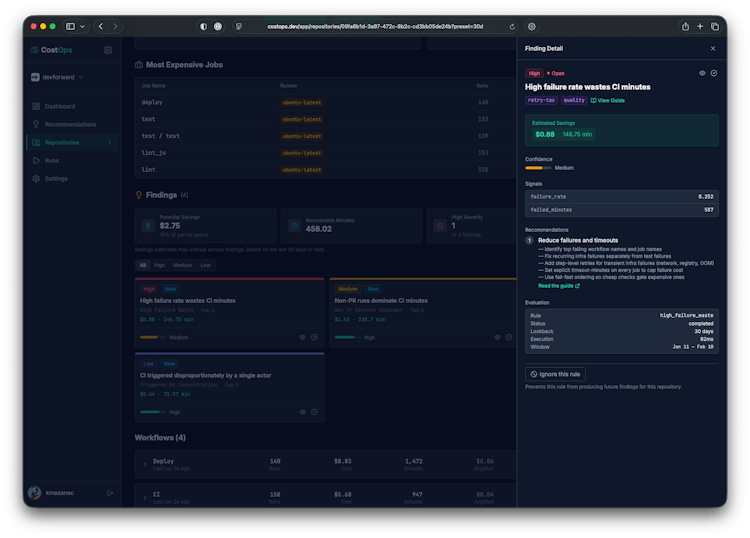Image resolution: width=750 pixels, height=538 pixels.
Task: Expand the CI workflow row
Action: (x=143, y=496)
